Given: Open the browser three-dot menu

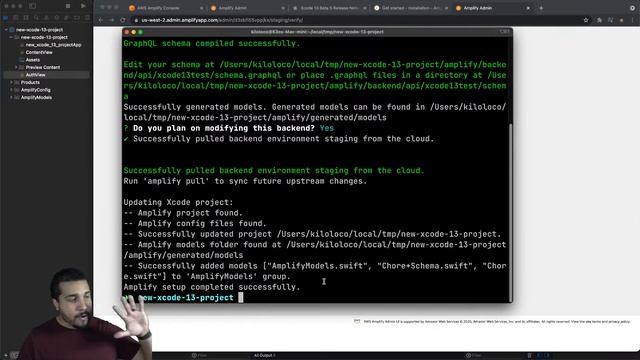Looking at the screenshot, I should point(633,20).
